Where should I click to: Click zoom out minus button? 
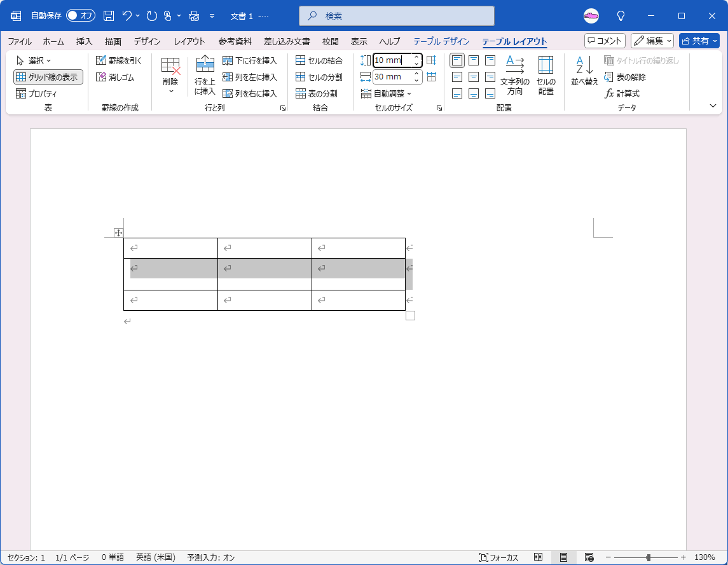[608, 557]
